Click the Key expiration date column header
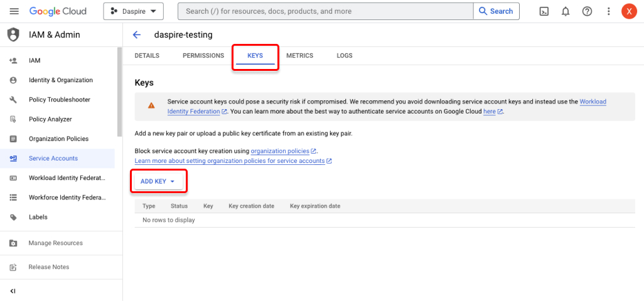 pos(315,206)
